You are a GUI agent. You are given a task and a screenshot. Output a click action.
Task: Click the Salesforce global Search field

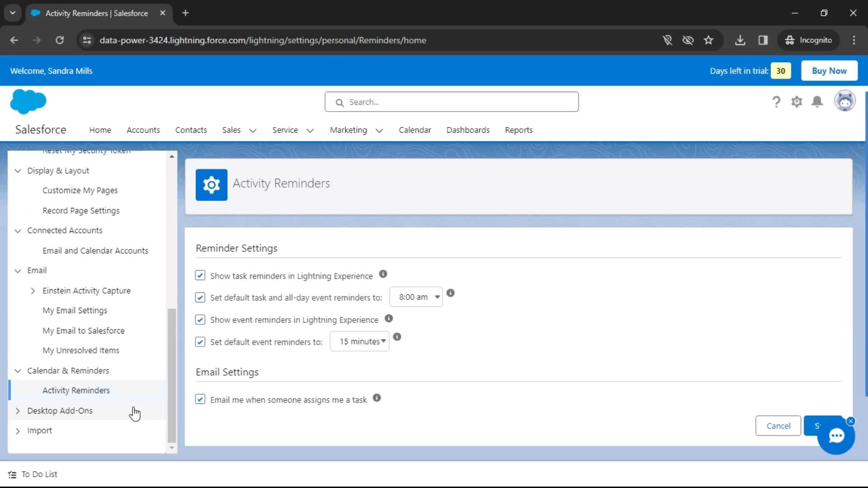[x=451, y=102]
